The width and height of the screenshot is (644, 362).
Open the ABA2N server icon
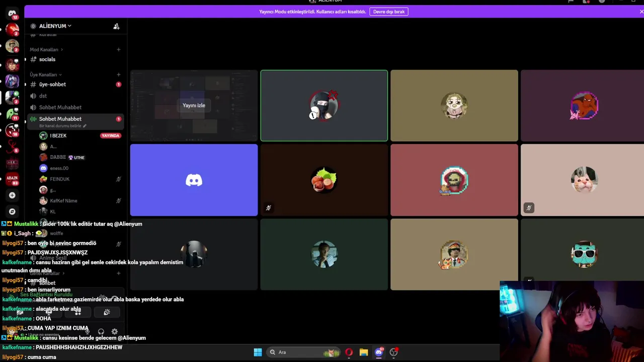pyautogui.click(x=12, y=178)
